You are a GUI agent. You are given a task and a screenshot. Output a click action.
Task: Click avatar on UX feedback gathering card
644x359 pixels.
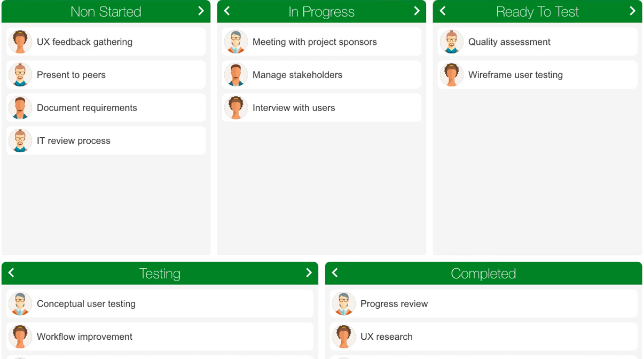pyautogui.click(x=20, y=42)
